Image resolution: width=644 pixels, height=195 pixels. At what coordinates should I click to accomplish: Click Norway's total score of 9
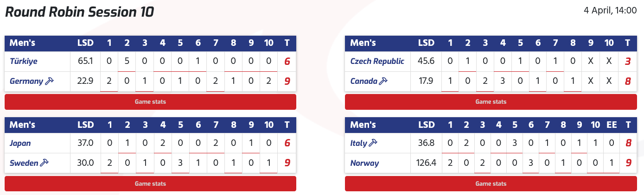[628, 163]
